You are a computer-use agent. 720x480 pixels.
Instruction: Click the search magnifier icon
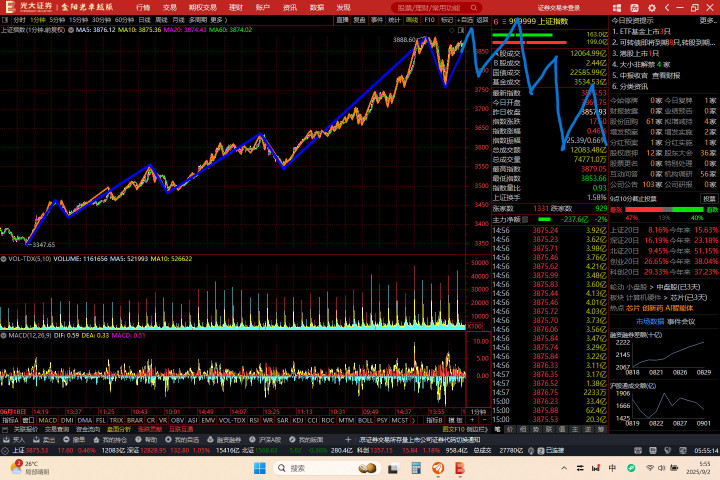point(474,8)
